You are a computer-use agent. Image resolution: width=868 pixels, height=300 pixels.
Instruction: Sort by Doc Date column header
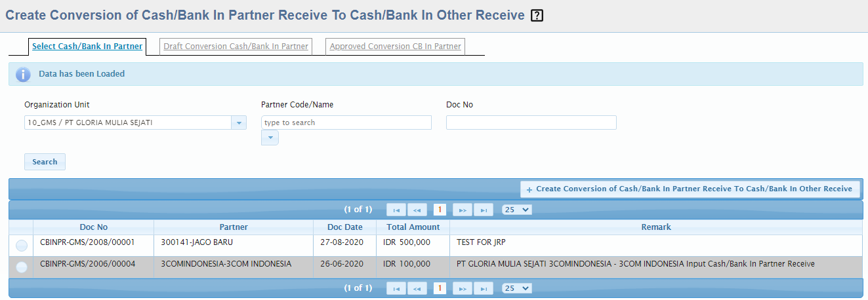point(345,227)
